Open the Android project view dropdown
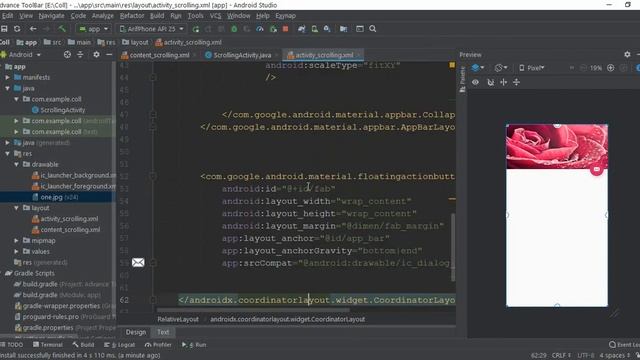Screen dimensions: 640x360 coord(21,54)
